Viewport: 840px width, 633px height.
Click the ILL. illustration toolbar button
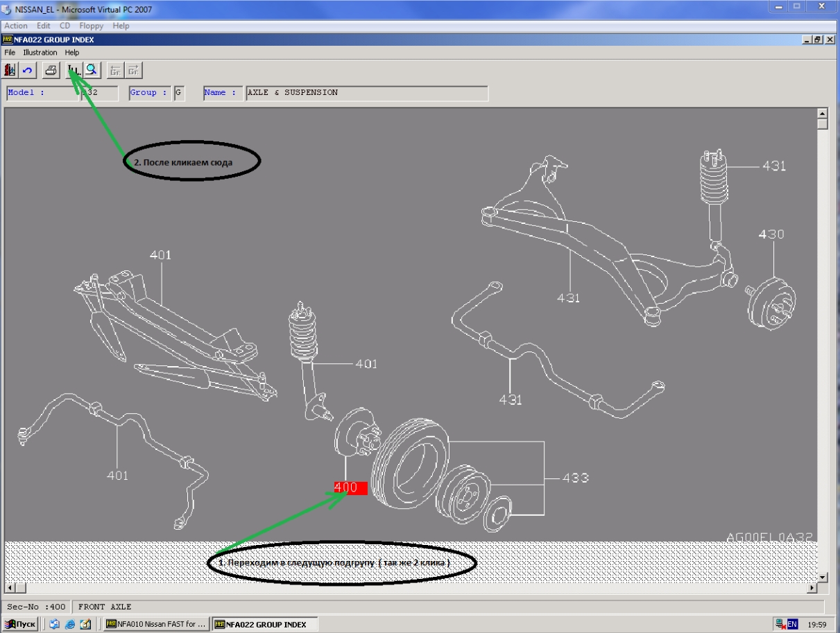74,70
